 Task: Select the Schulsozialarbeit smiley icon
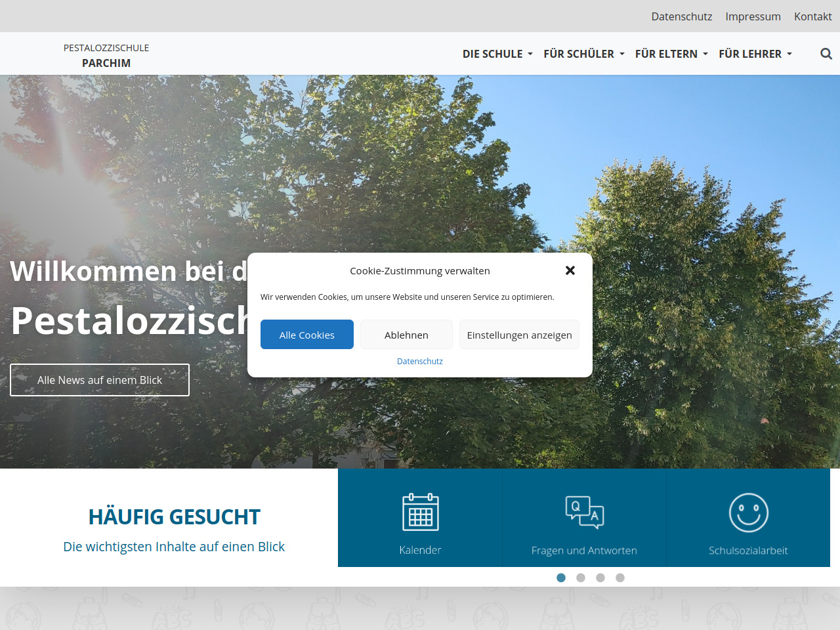coord(748,513)
